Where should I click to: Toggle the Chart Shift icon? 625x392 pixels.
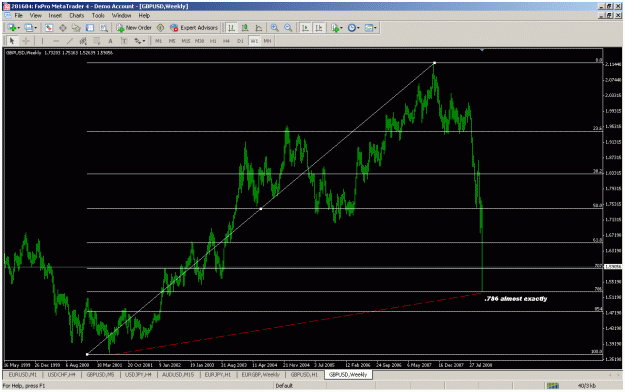pos(319,28)
